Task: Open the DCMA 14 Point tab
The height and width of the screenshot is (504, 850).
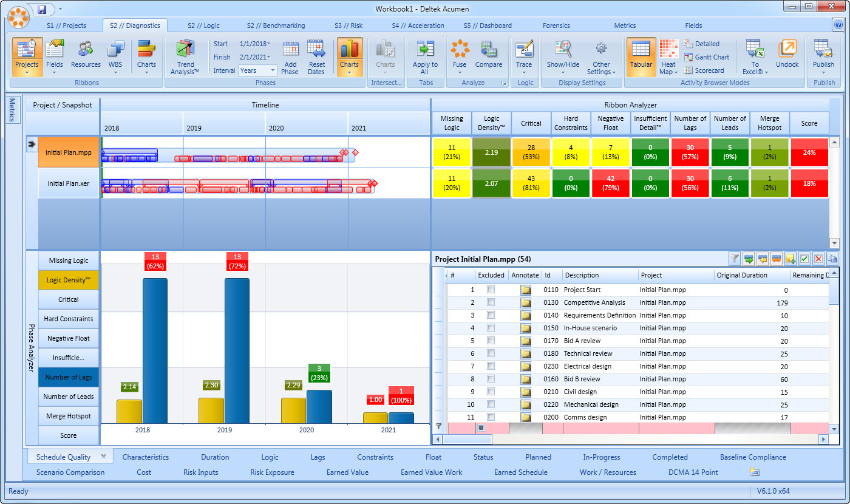Action: [x=693, y=472]
